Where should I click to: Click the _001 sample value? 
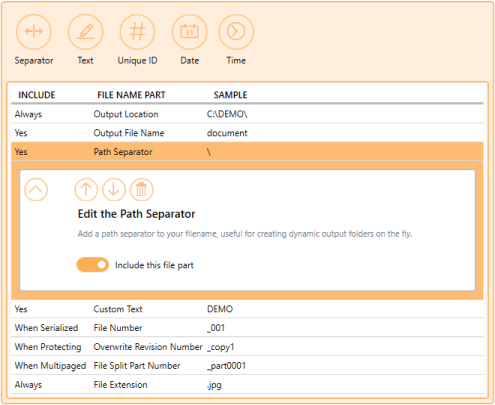click(216, 328)
